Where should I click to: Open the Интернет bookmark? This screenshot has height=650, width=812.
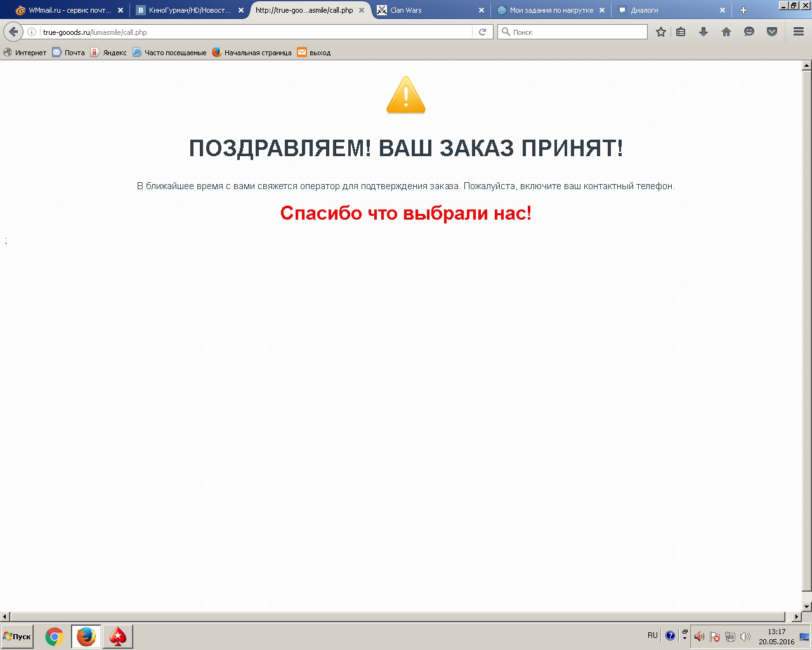(x=25, y=53)
